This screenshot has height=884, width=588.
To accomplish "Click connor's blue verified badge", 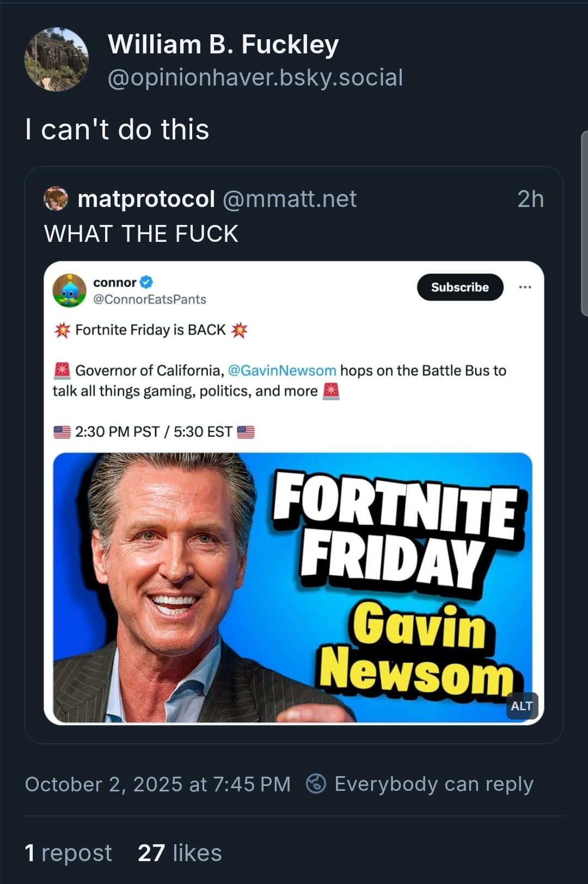I will 146,282.
